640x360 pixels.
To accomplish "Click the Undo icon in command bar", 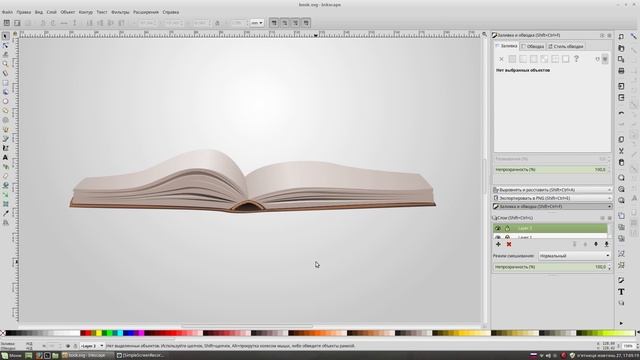I will (621, 113).
